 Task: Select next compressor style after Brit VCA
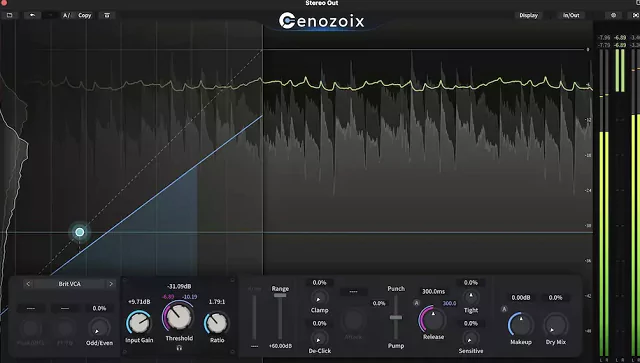click(111, 284)
